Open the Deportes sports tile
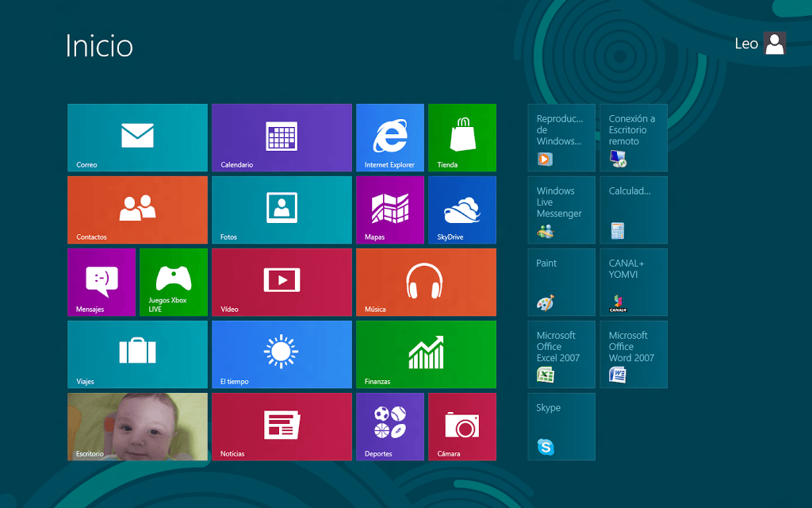The height and width of the screenshot is (508, 812). [x=390, y=426]
